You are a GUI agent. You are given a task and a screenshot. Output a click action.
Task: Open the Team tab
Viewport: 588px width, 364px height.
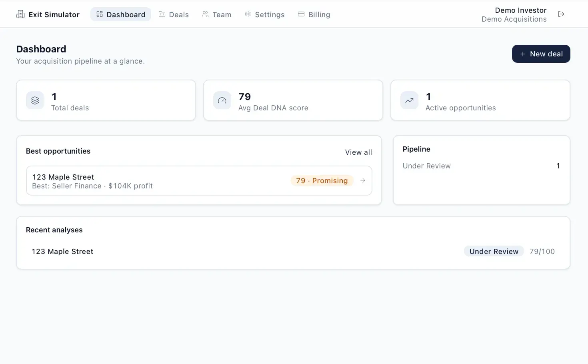pyautogui.click(x=216, y=14)
